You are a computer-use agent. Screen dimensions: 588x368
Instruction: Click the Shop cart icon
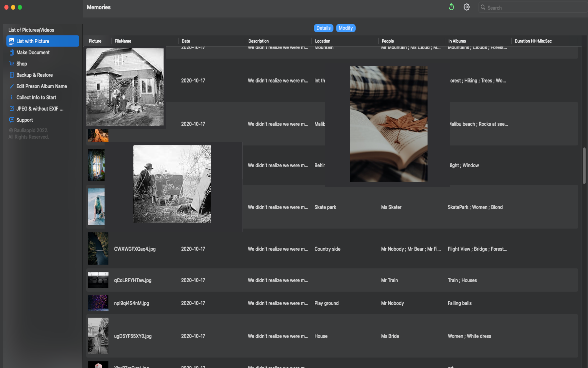[11, 64]
